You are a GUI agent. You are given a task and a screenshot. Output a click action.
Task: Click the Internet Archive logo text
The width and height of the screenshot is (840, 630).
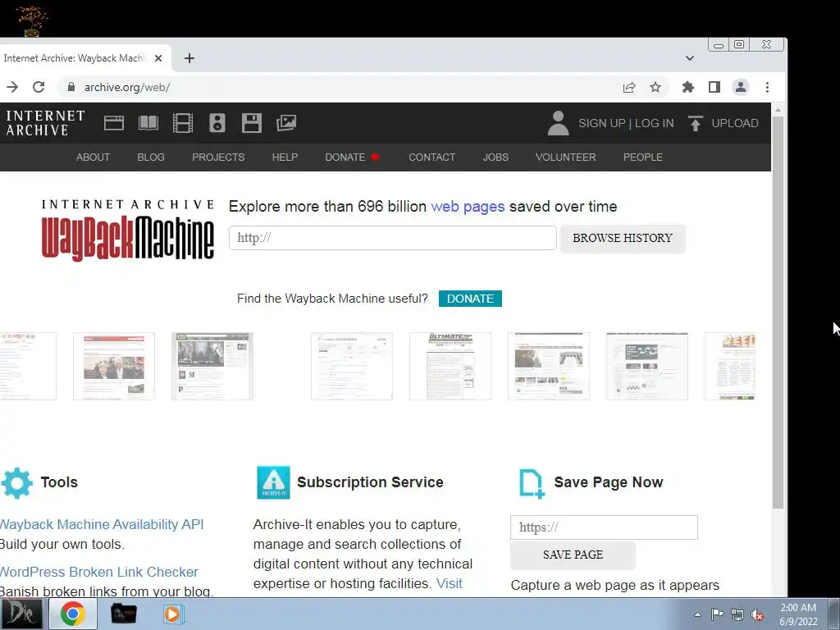pos(45,123)
